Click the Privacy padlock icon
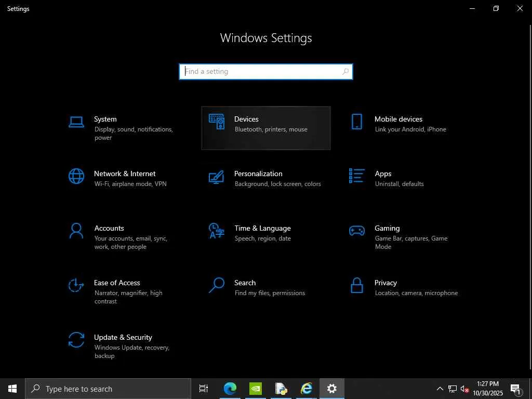This screenshot has width=532, height=399. pos(356,285)
